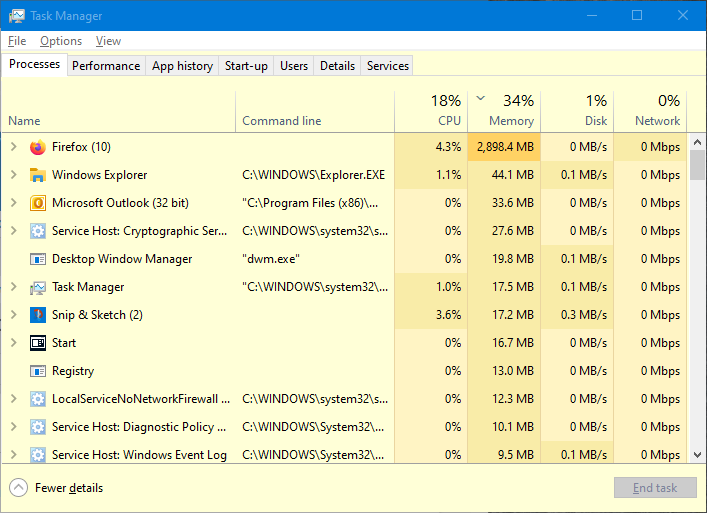Click the Windows Explorer folder icon
The height and width of the screenshot is (513, 707).
click(x=38, y=175)
